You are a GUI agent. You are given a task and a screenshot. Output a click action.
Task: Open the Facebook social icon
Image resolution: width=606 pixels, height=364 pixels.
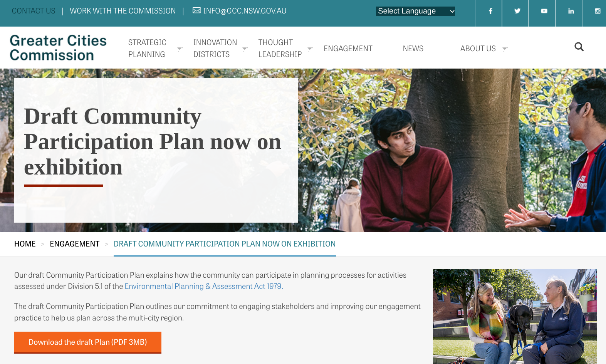tap(490, 11)
